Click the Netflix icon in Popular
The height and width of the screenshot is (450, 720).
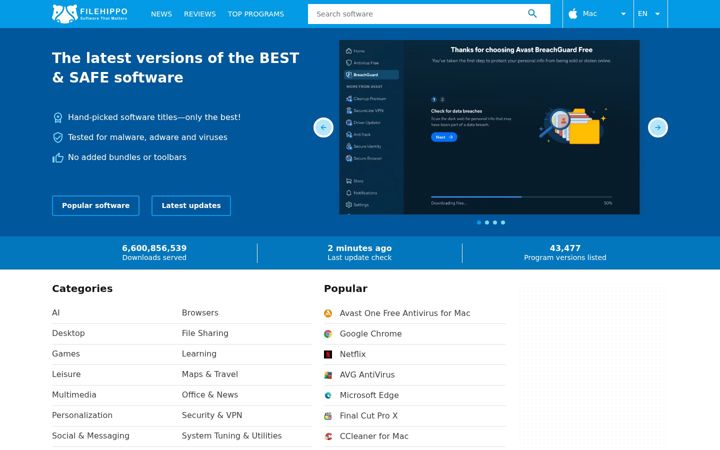[x=328, y=354]
